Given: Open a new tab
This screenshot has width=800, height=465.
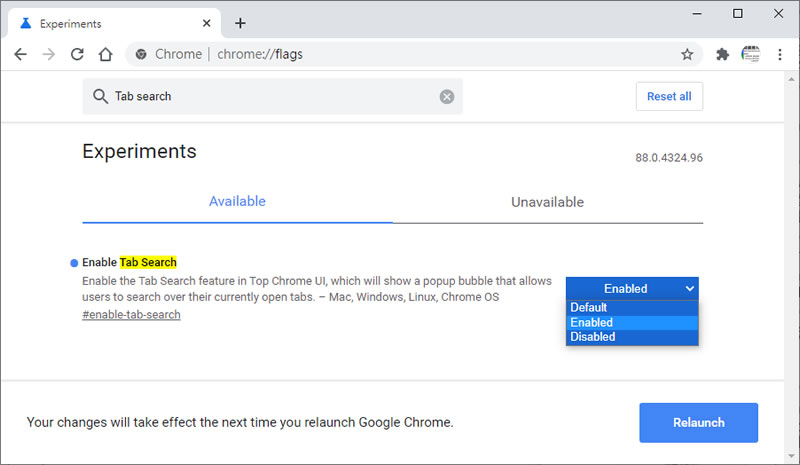Looking at the screenshot, I should pos(240,23).
